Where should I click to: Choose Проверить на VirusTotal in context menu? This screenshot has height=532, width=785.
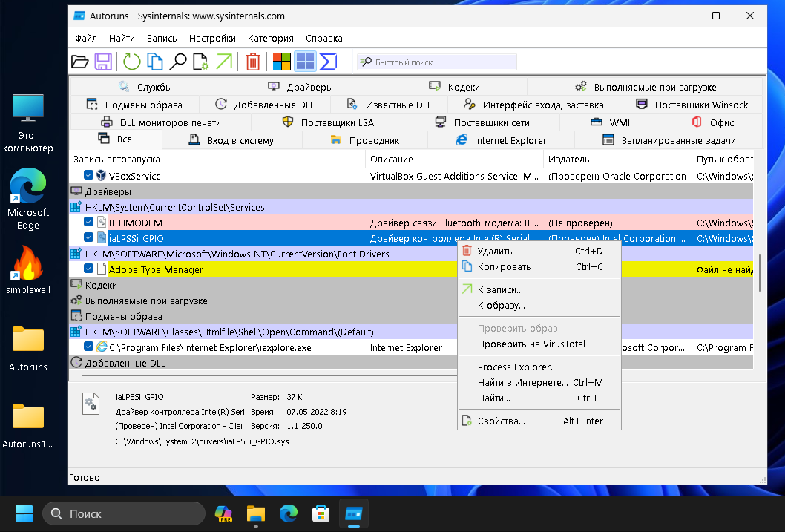pos(539,344)
